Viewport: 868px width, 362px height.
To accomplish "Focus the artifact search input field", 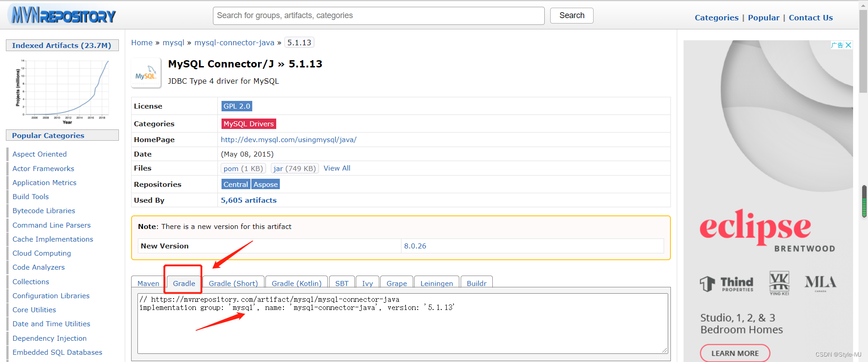I will pyautogui.click(x=378, y=16).
